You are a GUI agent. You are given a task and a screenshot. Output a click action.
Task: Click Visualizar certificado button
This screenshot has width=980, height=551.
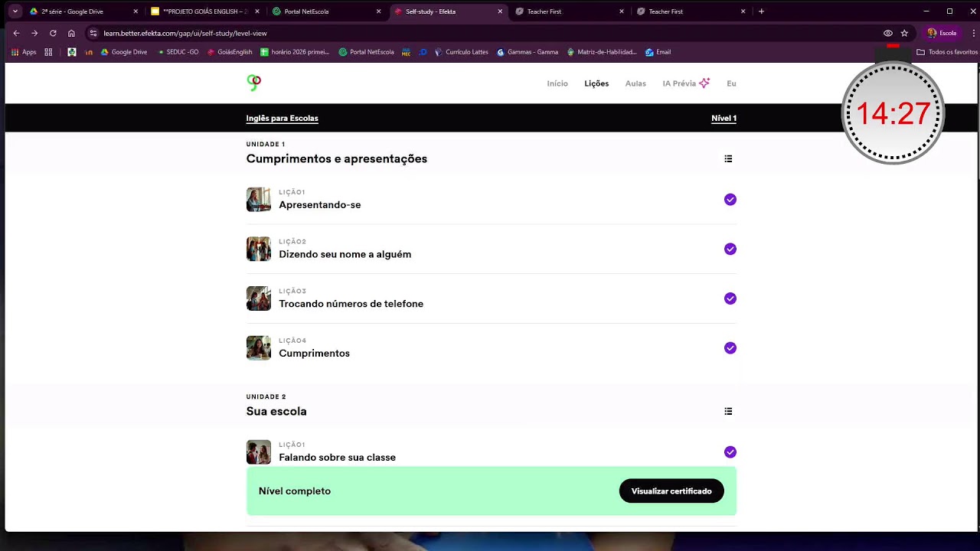[x=671, y=491]
